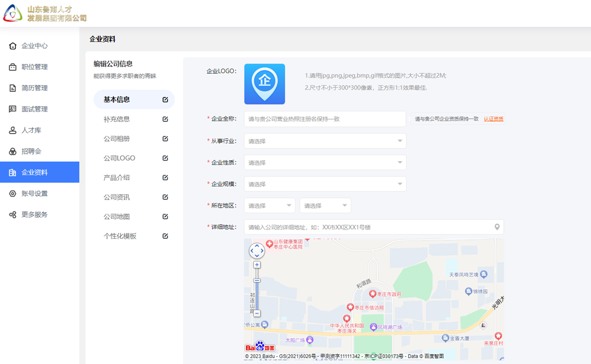
Task: Click the 人才库 person icon
Action: pyautogui.click(x=13, y=130)
